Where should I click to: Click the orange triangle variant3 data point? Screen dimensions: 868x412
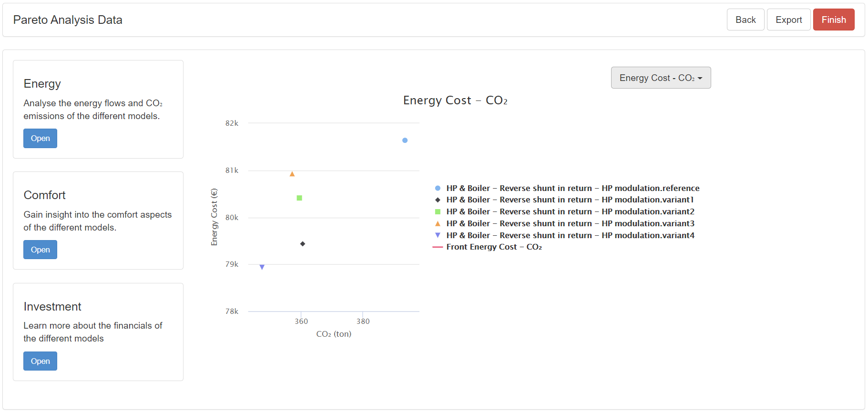tap(292, 174)
